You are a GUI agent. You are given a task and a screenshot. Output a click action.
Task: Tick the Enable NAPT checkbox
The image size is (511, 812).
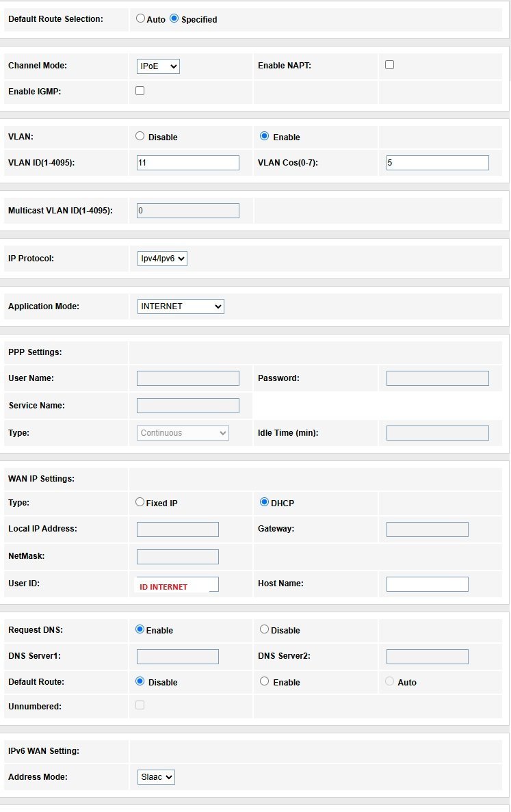[389, 65]
